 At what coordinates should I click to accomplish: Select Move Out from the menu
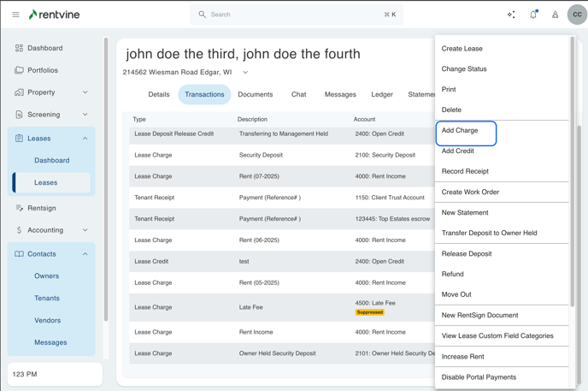point(456,294)
